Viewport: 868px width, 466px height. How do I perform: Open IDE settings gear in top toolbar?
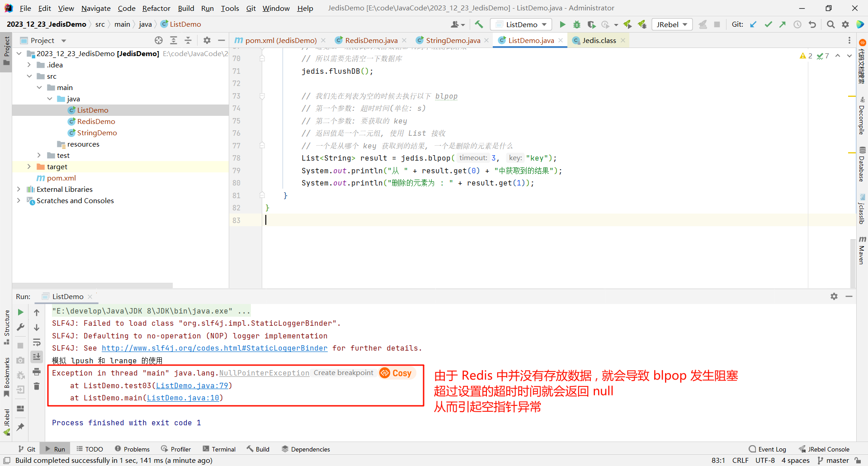coord(845,24)
